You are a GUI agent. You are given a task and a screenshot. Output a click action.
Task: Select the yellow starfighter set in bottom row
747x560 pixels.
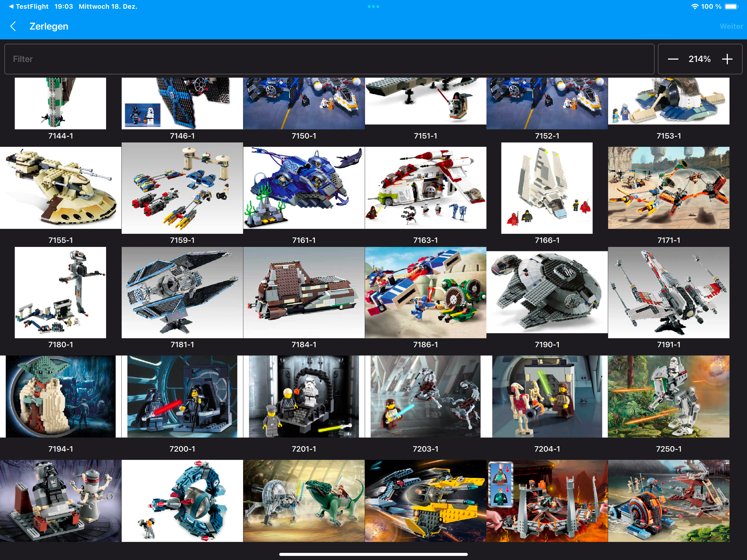point(425,501)
